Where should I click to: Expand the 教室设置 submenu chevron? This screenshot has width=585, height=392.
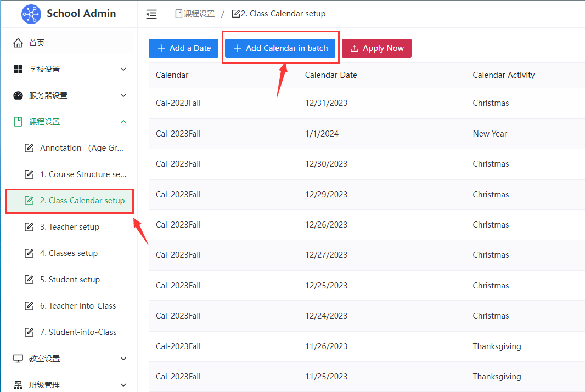click(123, 359)
